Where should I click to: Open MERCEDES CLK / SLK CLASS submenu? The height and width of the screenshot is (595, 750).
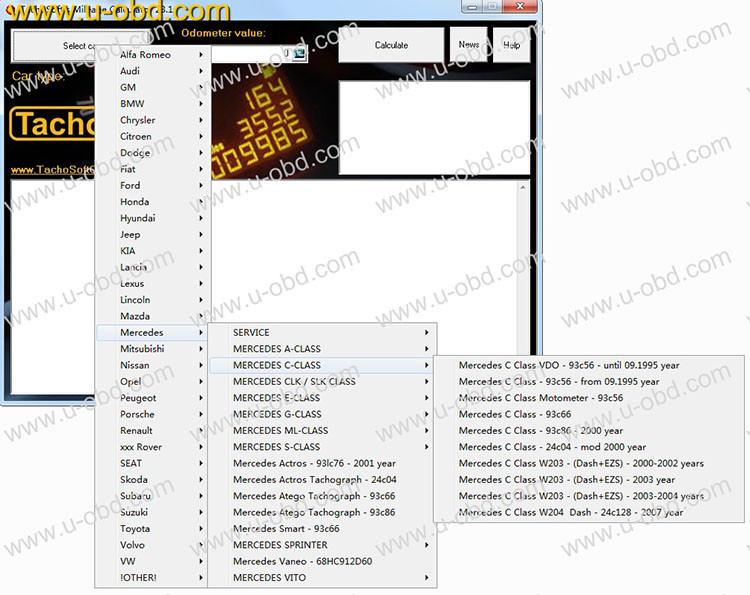(x=321, y=381)
